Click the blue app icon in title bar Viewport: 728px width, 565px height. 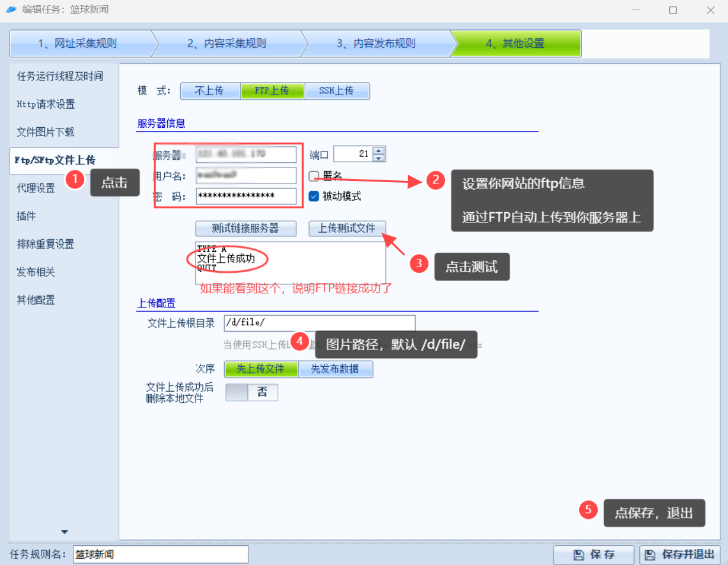(11, 10)
